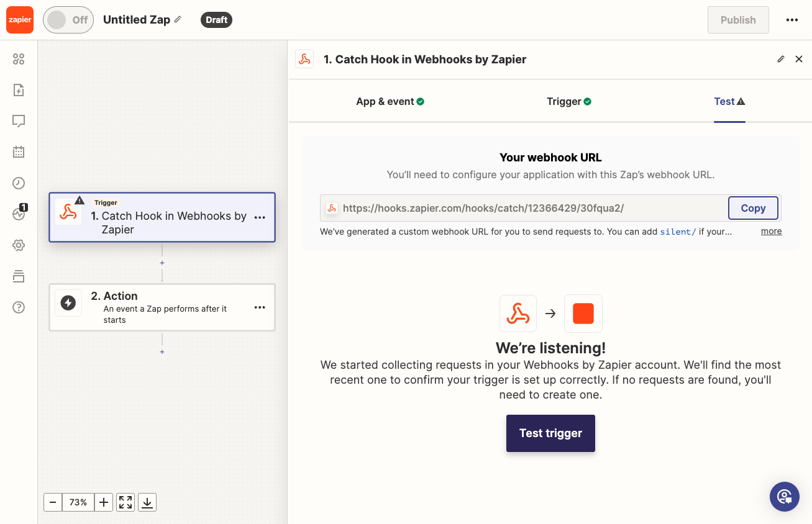This screenshot has height=524, width=812.
Task: Open the top-right three-dot Zap menu
Action: tap(791, 20)
